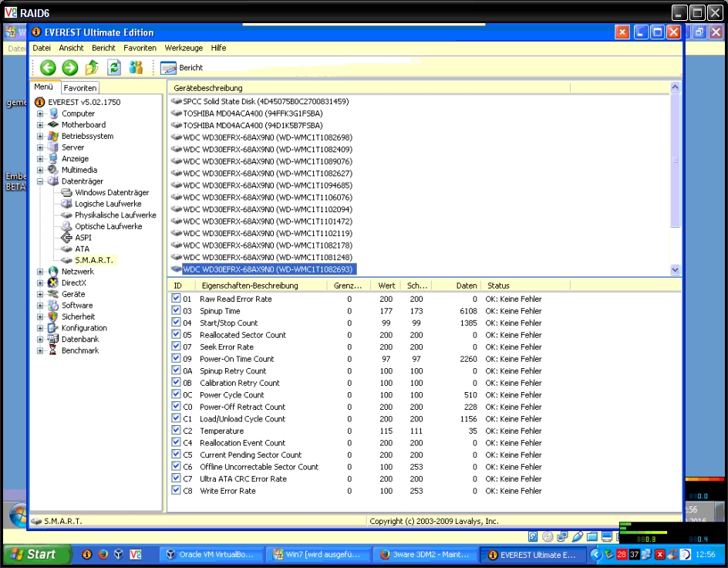Select WDC disk WD-WMC1T1082698

pos(268,137)
